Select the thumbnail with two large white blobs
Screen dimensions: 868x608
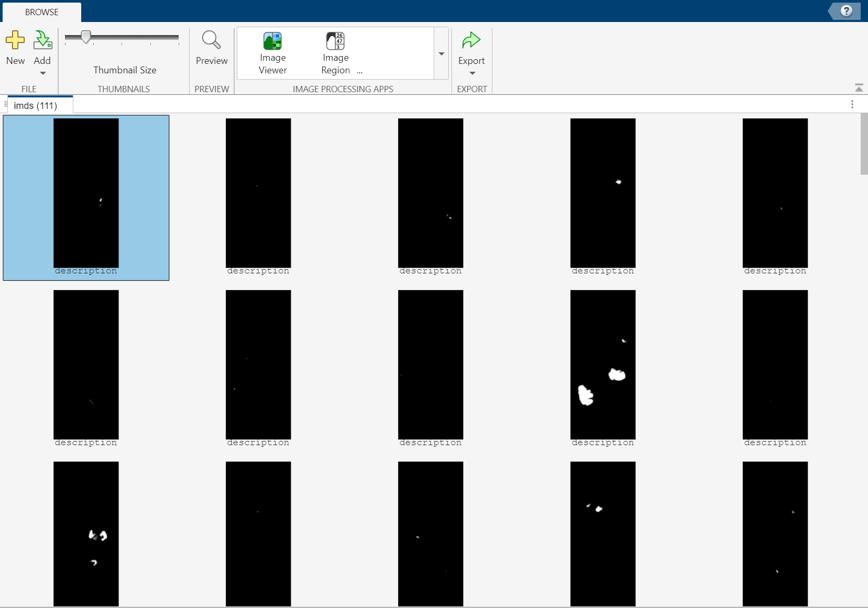coord(602,364)
